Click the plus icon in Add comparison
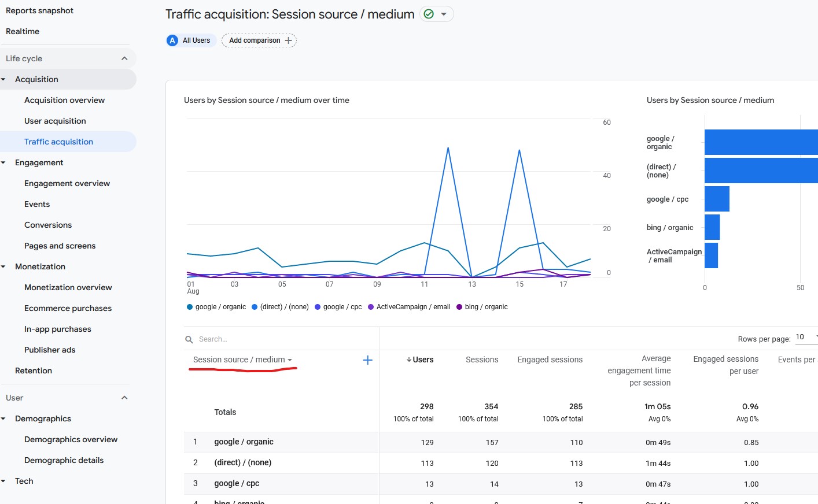Image resolution: width=818 pixels, height=504 pixels. [x=289, y=40]
